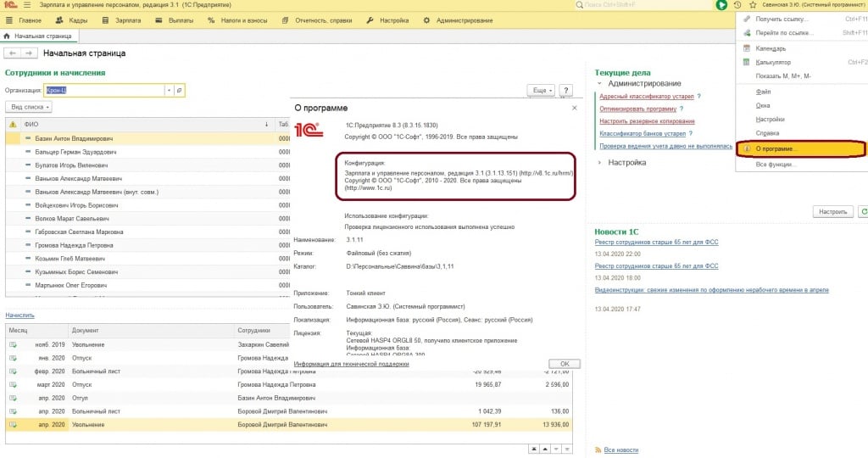868x458 pixels.
Task: Collapse the Администрирование section
Action: click(600, 84)
